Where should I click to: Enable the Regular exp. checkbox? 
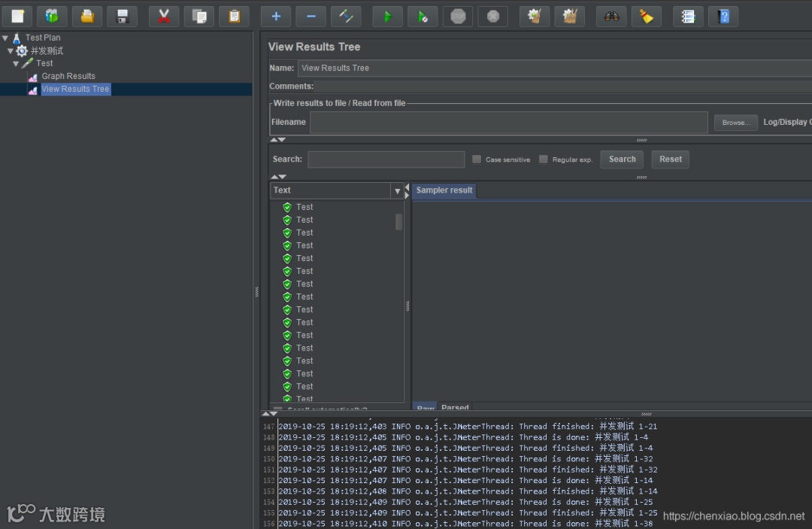pos(544,160)
